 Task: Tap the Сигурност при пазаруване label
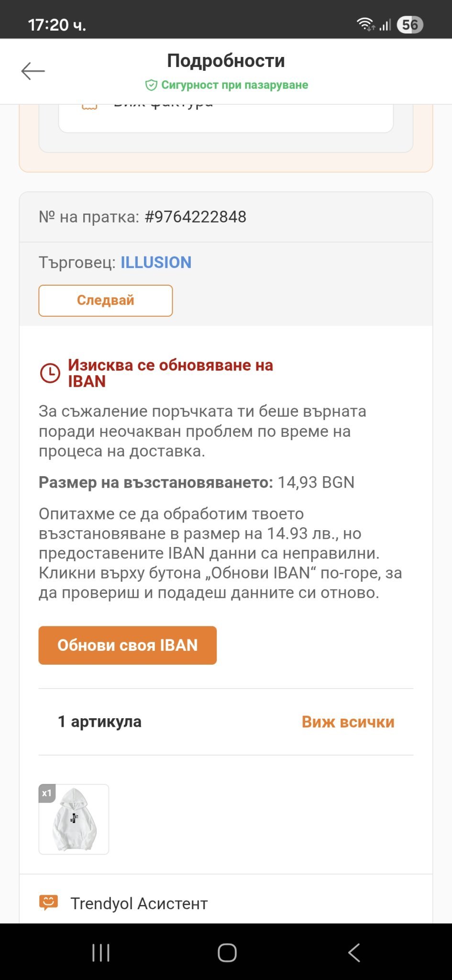(234, 85)
